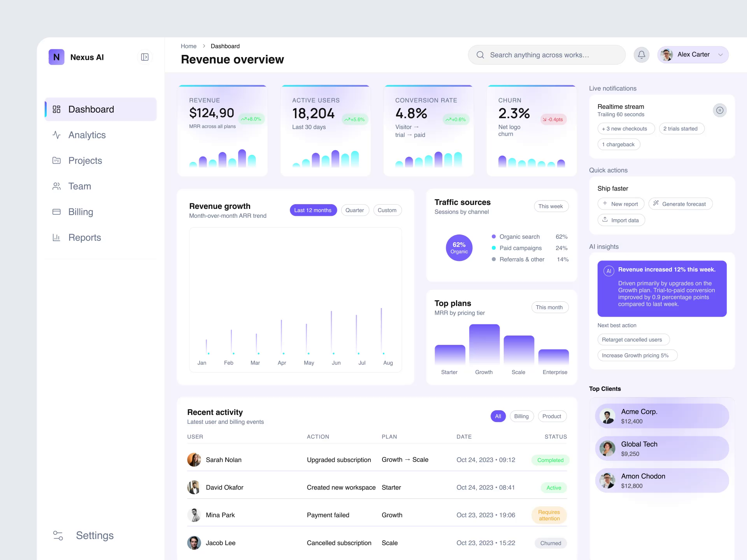Click the Generate forecast quick action
Screen dimensions: 747x560
680,204
